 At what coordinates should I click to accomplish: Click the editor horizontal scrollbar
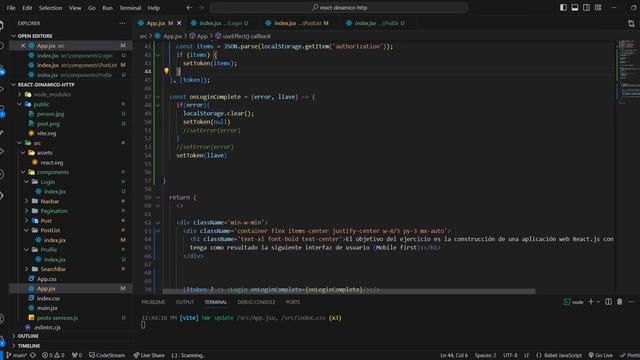349,291
